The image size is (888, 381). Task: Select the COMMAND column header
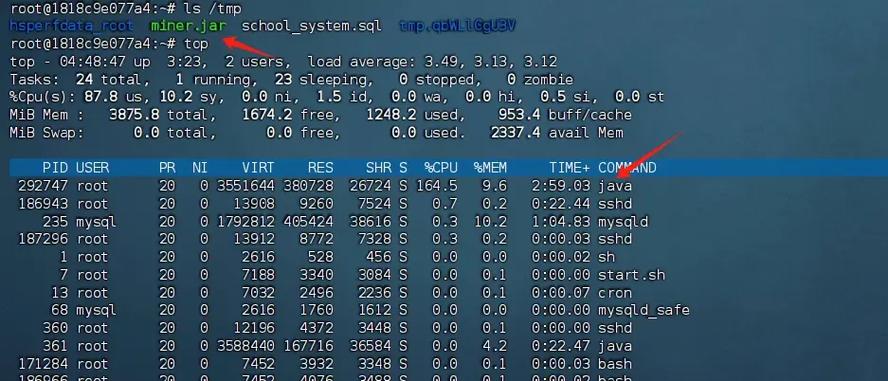(x=627, y=168)
